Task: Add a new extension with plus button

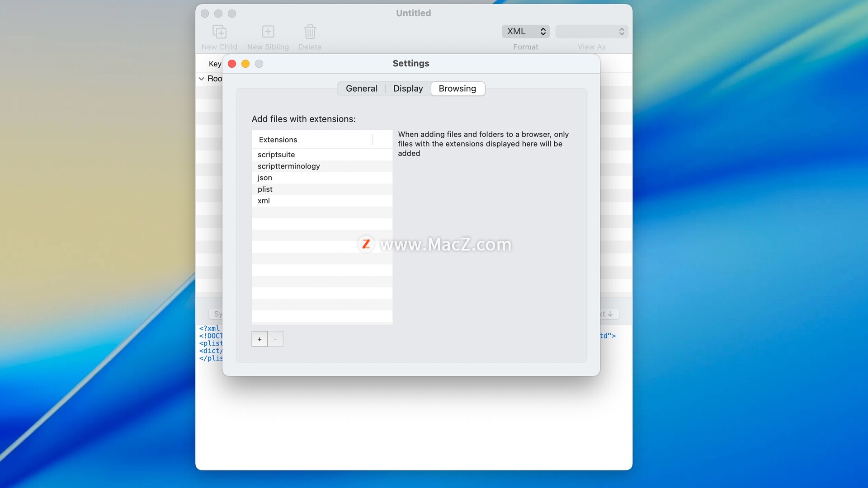Action: [x=259, y=339]
